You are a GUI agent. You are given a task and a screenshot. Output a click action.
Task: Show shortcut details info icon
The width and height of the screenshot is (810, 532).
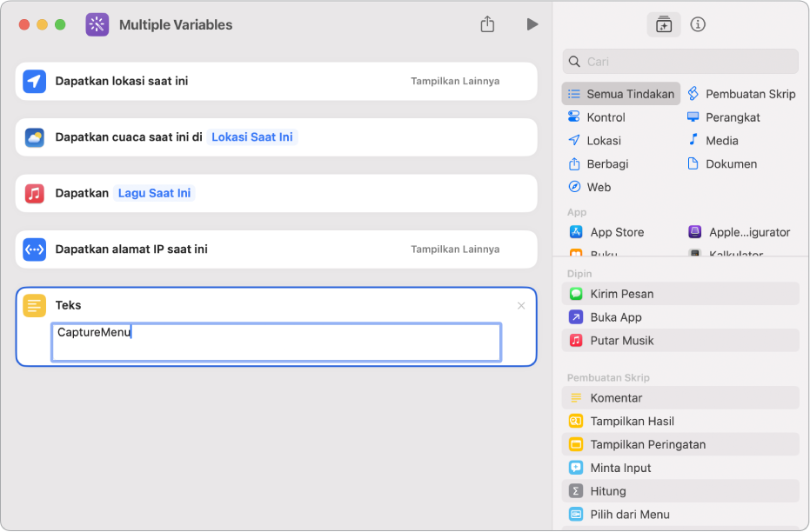698,24
